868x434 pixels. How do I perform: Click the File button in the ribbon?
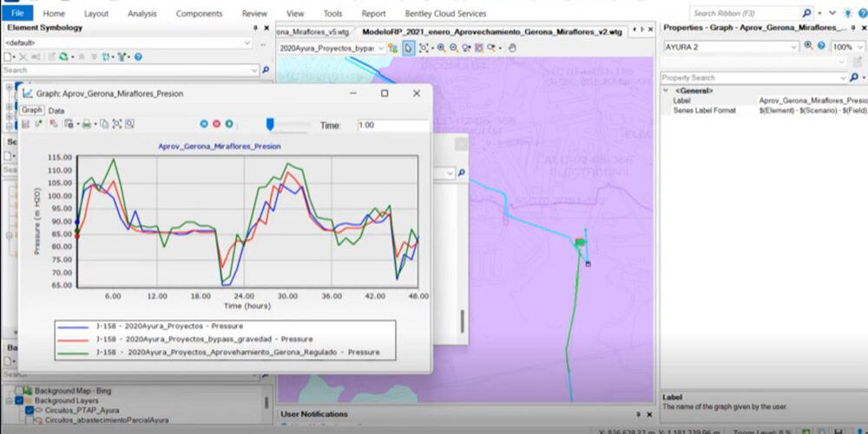point(17,14)
